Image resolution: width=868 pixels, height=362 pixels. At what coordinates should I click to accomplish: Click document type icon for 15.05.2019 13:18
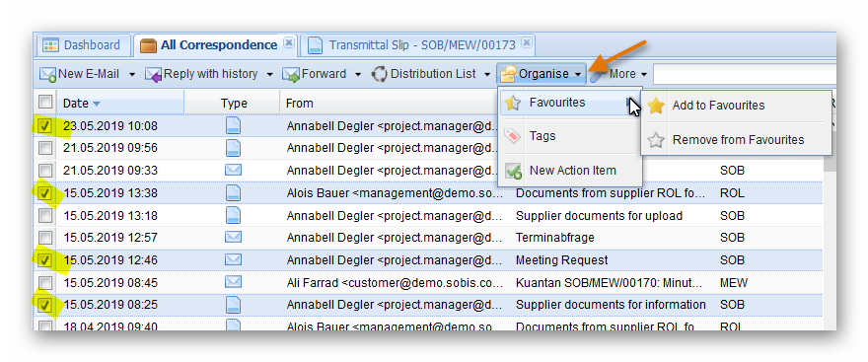[x=233, y=215]
